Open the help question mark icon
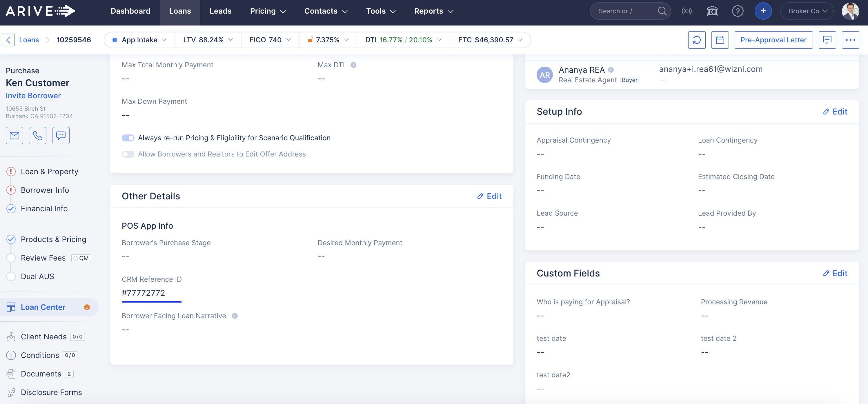Image resolution: width=868 pixels, height=404 pixels. click(x=738, y=11)
